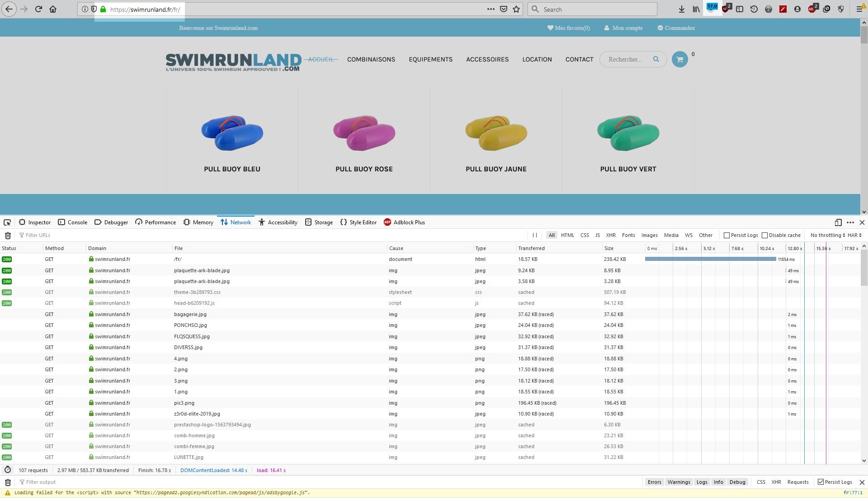This screenshot has width=868, height=501.
Task: Switch to the Console tab
Action: click(x=72, y=222)
